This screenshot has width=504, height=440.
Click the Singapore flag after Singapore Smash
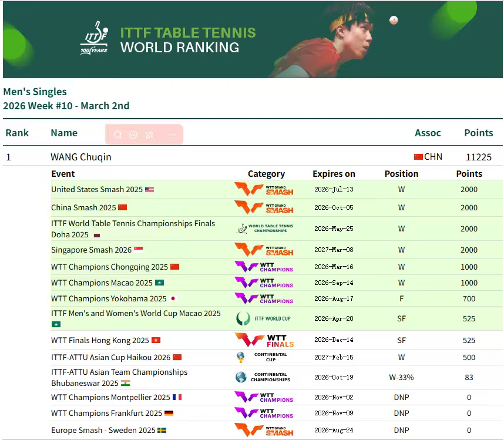point(139,250)
